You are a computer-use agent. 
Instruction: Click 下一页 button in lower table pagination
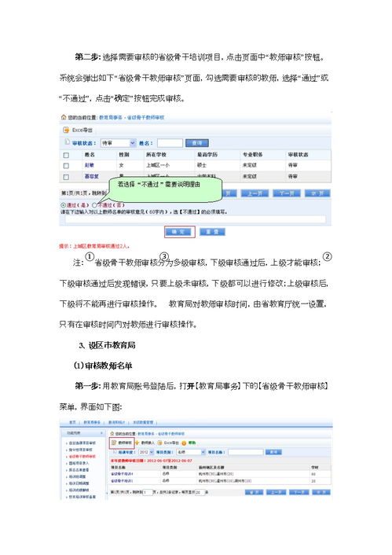click(x=299, y=492)
